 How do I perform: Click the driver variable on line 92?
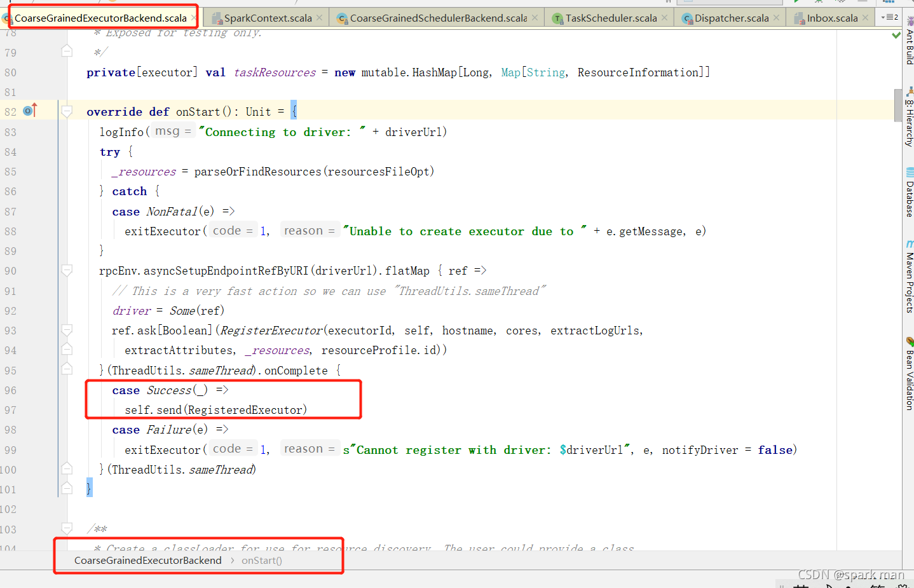coord(132,311)
